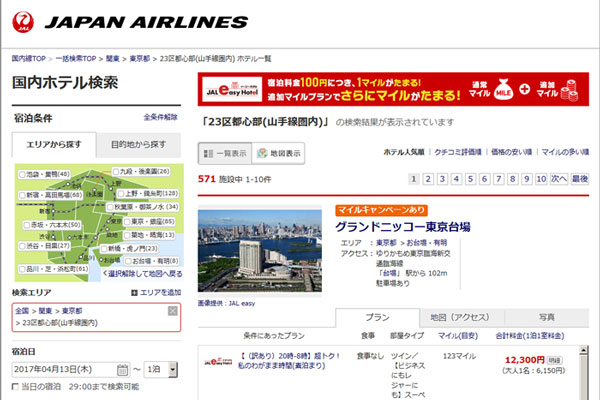The height and width of the screenshot is (400, 600).
Task: Click 選択解除して地図へ戻る link
Action: tap(142, 274)
